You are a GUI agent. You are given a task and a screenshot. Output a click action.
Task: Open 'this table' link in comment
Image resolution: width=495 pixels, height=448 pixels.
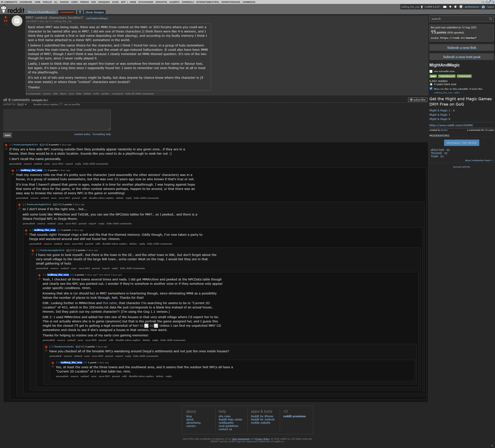109,303
